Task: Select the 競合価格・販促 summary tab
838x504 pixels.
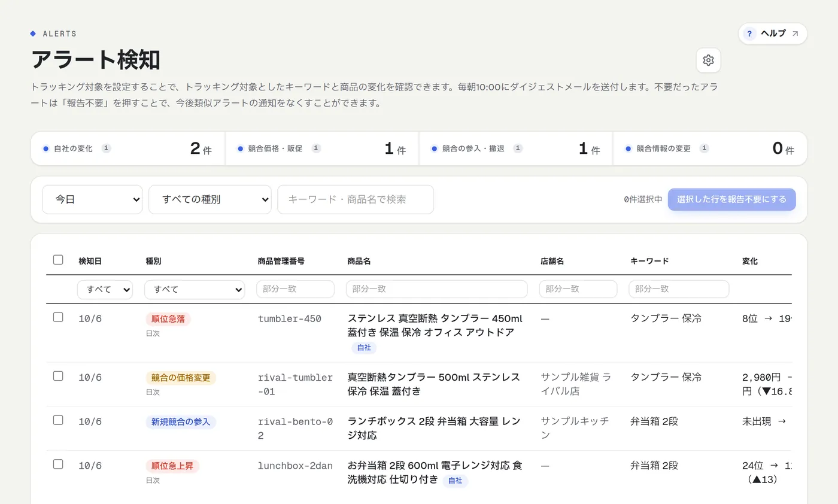Action: pyautogui.click(x=322, y=148)
